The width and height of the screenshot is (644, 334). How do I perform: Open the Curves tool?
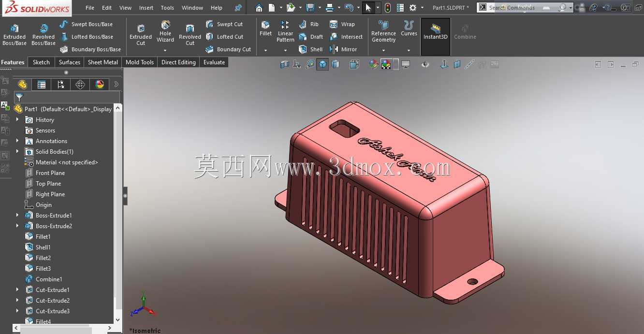pos(409,29)
